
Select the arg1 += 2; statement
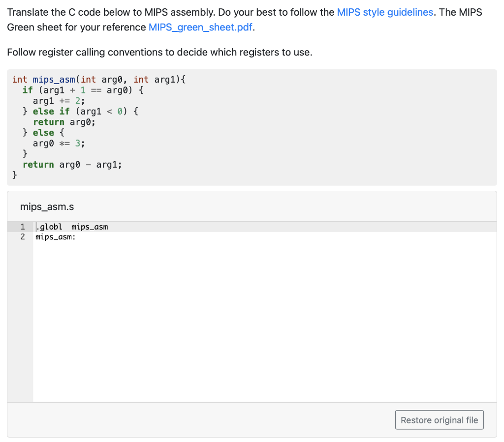tap(59, 100)
